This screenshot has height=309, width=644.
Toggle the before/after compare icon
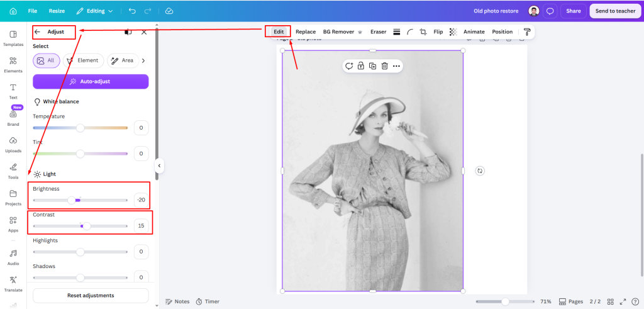pos(128,32)
